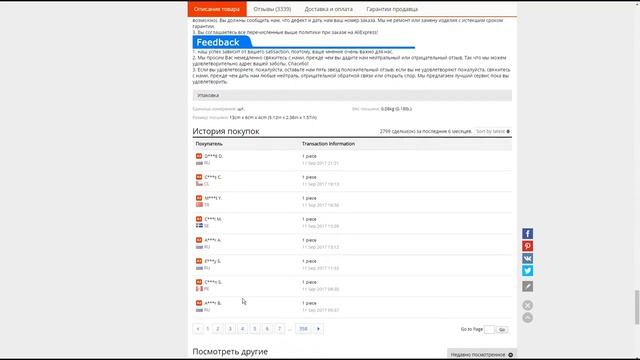Go to previous page arrow in pagination
Screen dimensions: 640x360
[198, 329]
